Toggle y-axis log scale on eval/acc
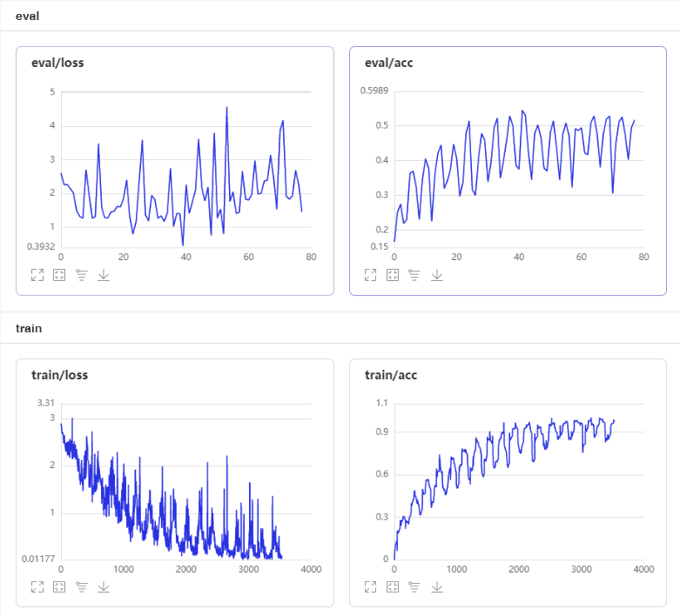Image resolution: width=680 pixels, height=616 pixels. point(414,275)
